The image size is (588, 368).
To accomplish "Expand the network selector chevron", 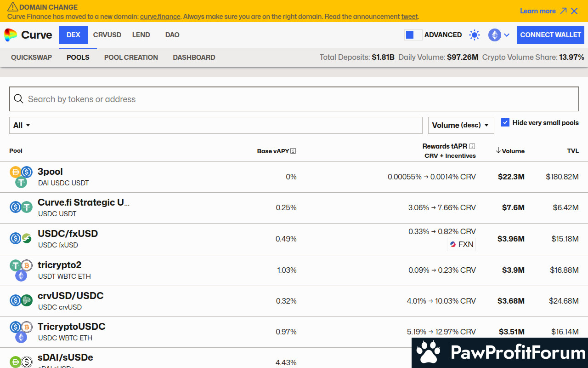I will (507, 35).
